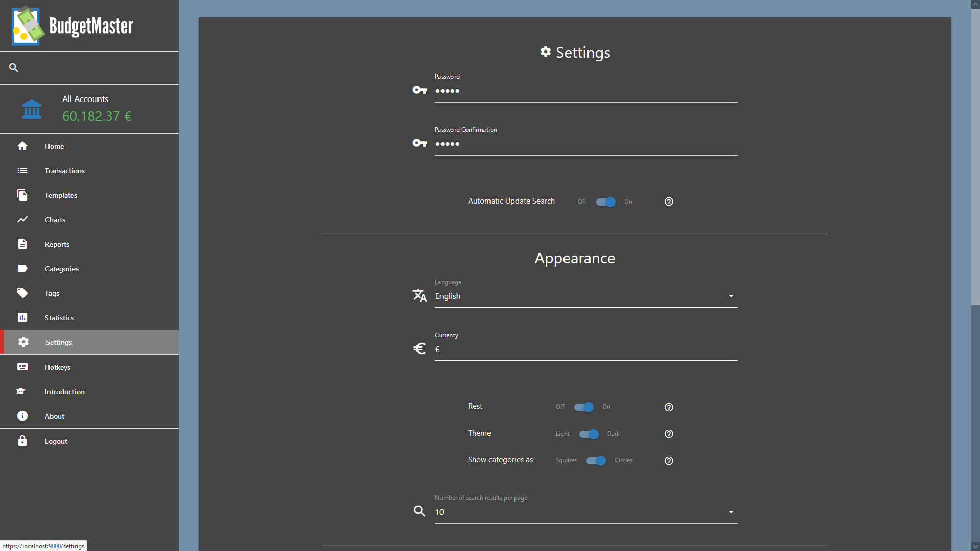Open Number of search results per page dropdown

586,512
